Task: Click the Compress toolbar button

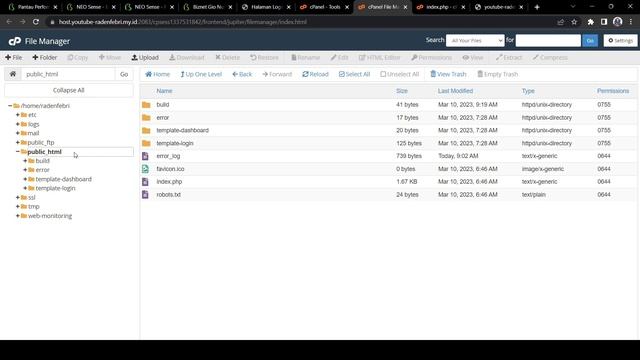Action: point(550,58)
